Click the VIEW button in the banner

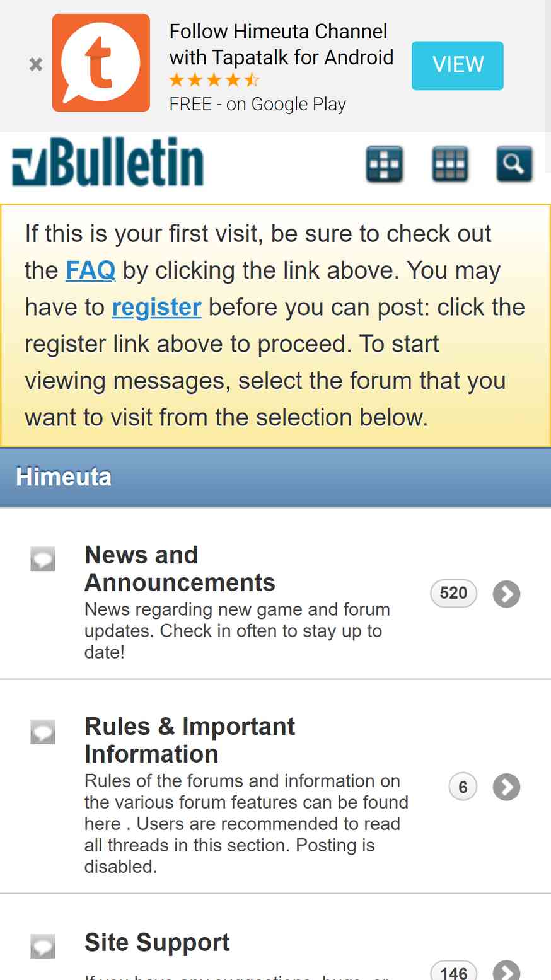click(458, 66)
